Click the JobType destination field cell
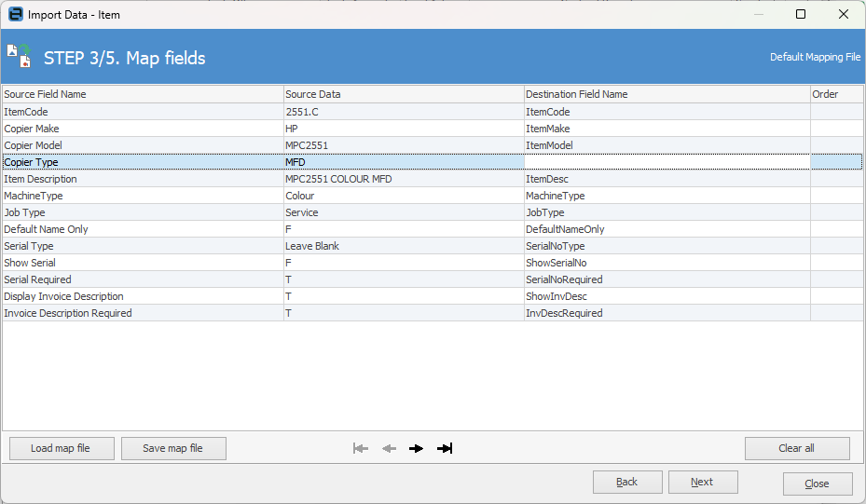866x504 pixels. 667,212
